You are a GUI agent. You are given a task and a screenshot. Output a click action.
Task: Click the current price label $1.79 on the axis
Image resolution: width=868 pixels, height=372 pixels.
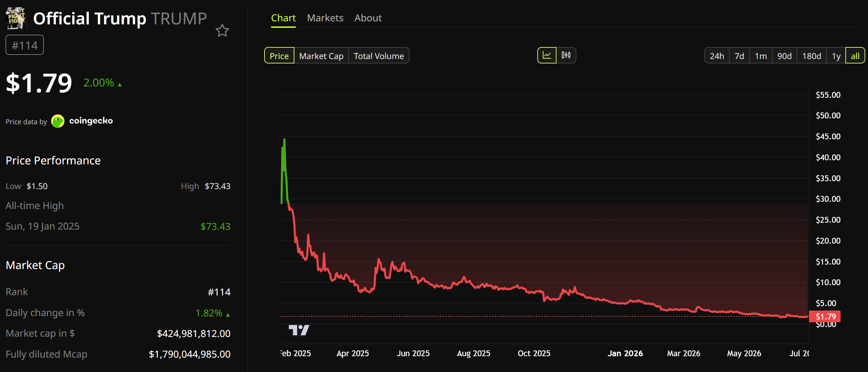coord(825,316)
